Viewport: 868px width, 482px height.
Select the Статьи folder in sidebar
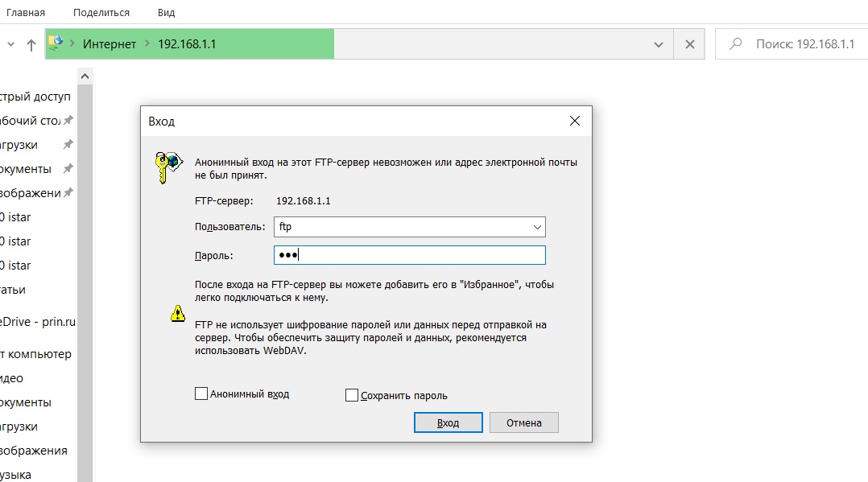pyautogui.click(x=13, y=290)
